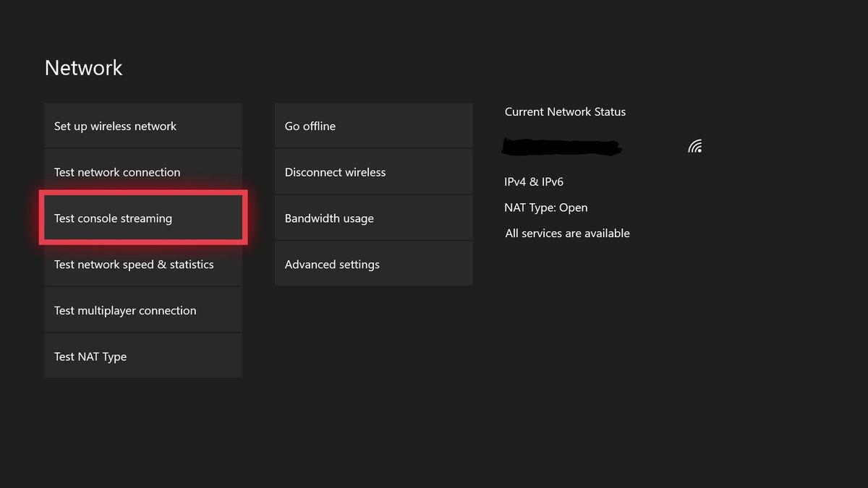Image resolution: width=868 pixels, height=488 pixels.
Task: Open Set up wireless network
Action: (x=142, y=125)
